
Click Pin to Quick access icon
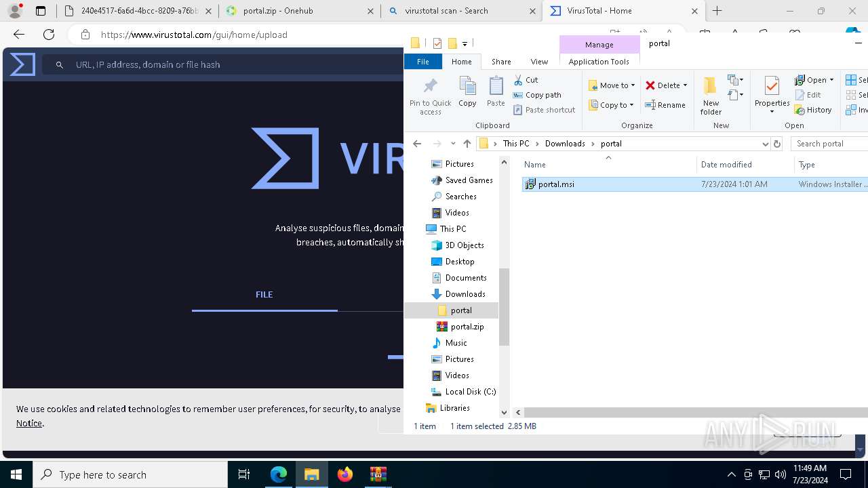(x=430, y=95)
